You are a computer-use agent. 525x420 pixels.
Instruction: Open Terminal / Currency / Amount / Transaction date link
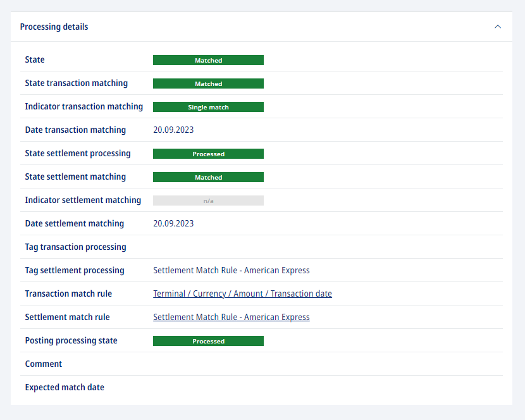242,293
